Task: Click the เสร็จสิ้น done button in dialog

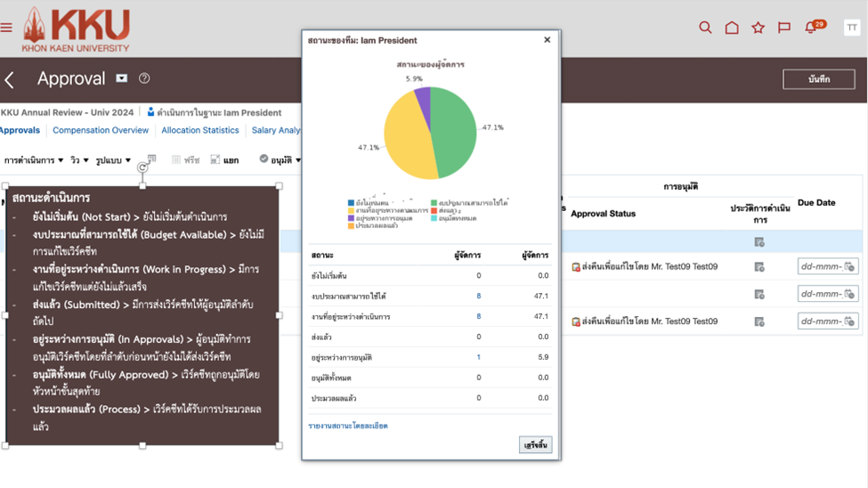Action: coord(535,444)
